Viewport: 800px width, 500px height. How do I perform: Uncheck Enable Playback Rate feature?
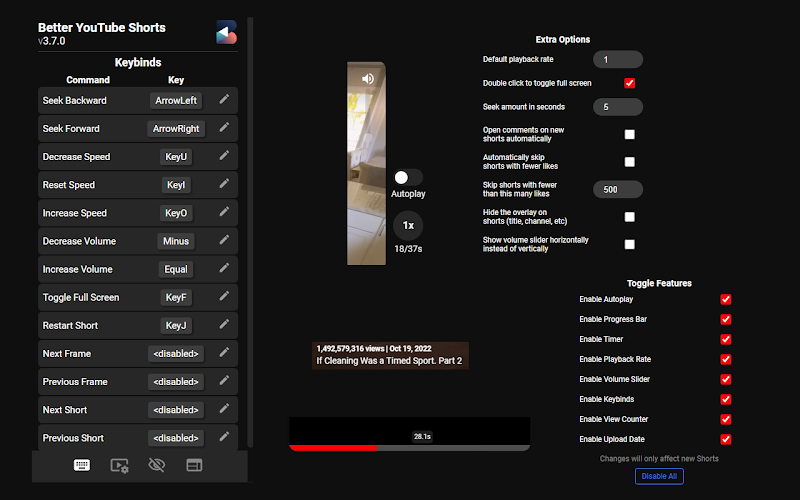(726, 359)
